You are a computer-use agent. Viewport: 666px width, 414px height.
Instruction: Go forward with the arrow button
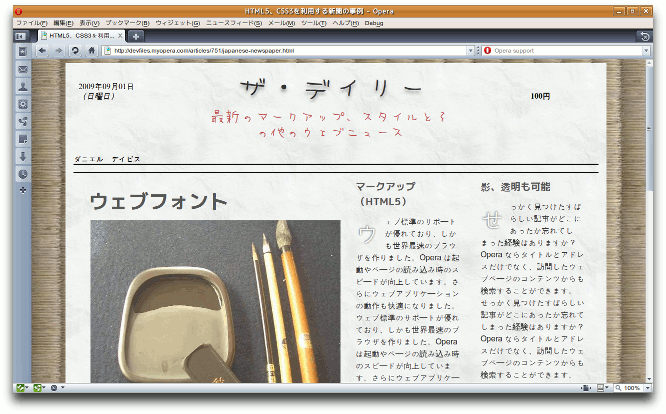pos(59,51)
